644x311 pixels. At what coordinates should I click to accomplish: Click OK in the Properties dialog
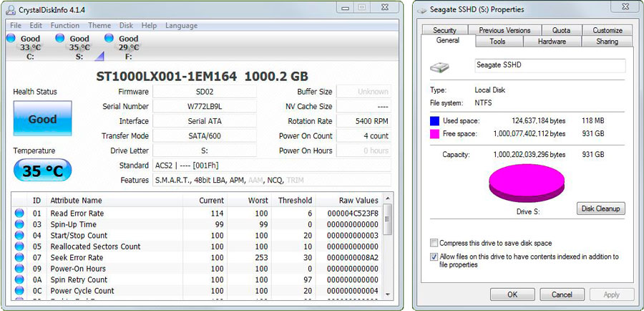tap(512, 295)
